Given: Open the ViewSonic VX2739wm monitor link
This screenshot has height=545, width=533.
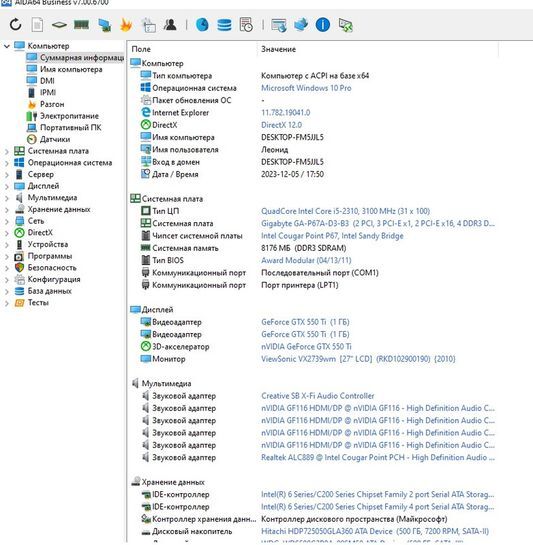Looking at the screenshot, I should 358,359.
